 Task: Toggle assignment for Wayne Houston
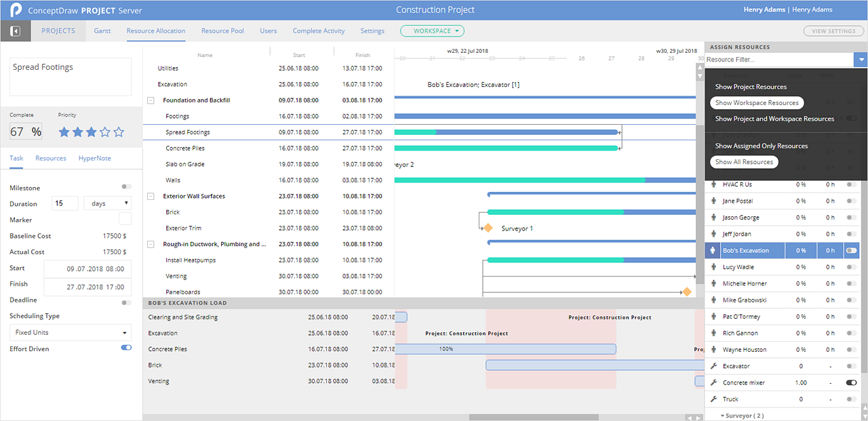click(x=851, y=350)
